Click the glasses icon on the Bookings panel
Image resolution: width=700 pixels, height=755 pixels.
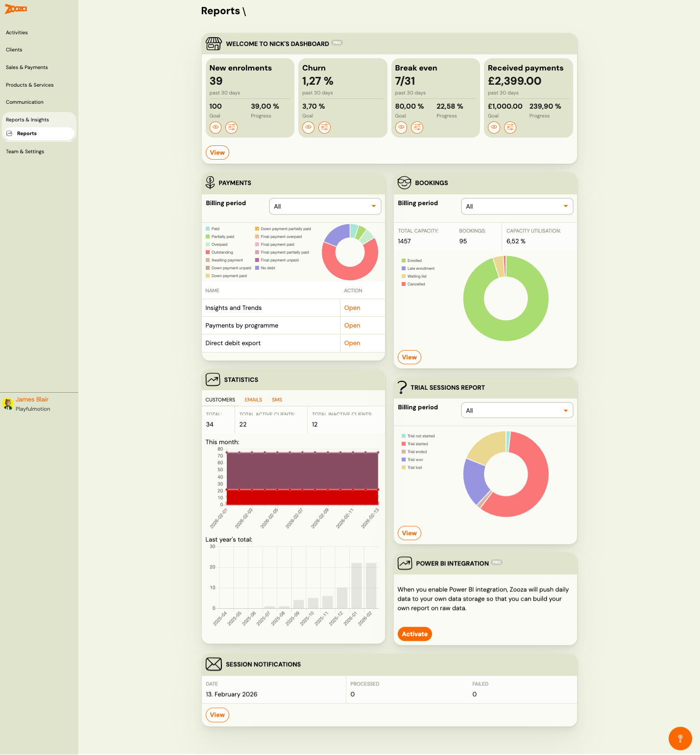pos(404,183)
